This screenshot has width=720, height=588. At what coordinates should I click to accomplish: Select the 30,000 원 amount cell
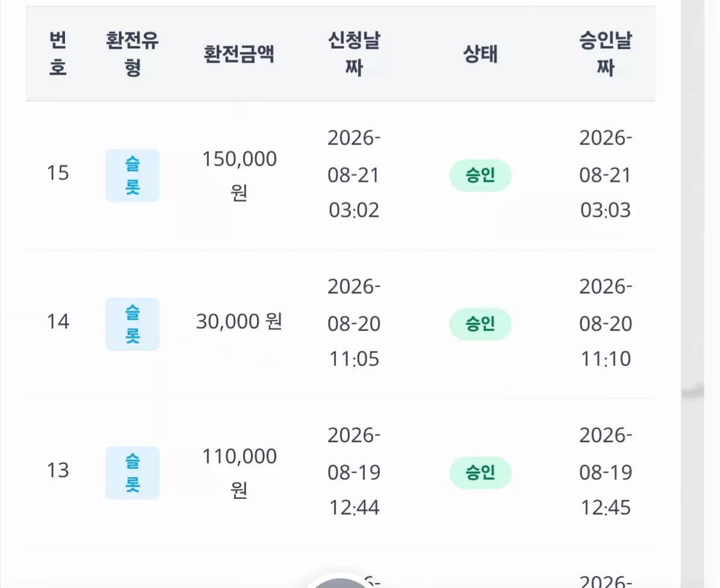239,321
